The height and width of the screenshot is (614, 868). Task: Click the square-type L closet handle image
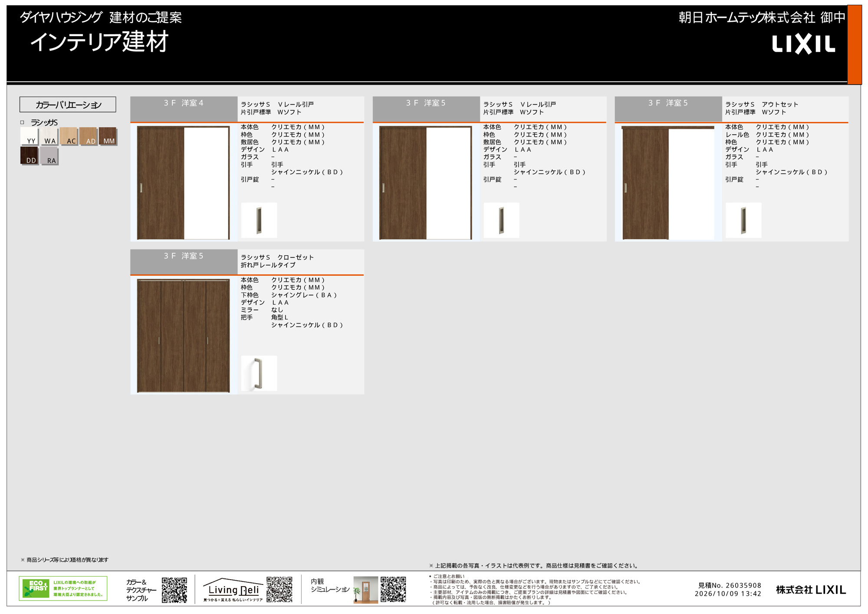pos(259,373)
